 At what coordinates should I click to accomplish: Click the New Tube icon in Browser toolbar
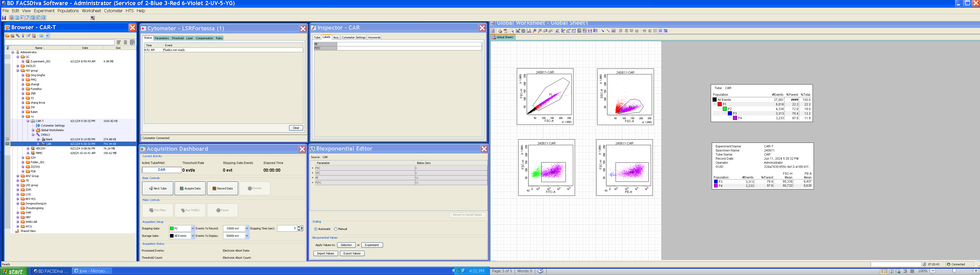(x=23, y=36)
